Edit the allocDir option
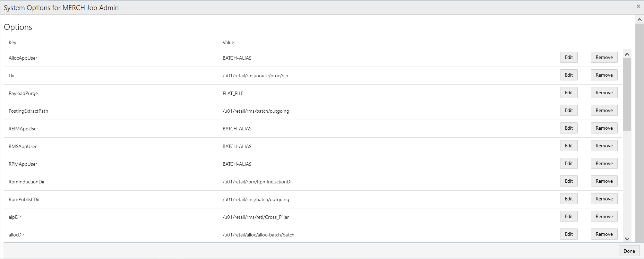This screenshot has height=259, width=644. coord(569,234)
